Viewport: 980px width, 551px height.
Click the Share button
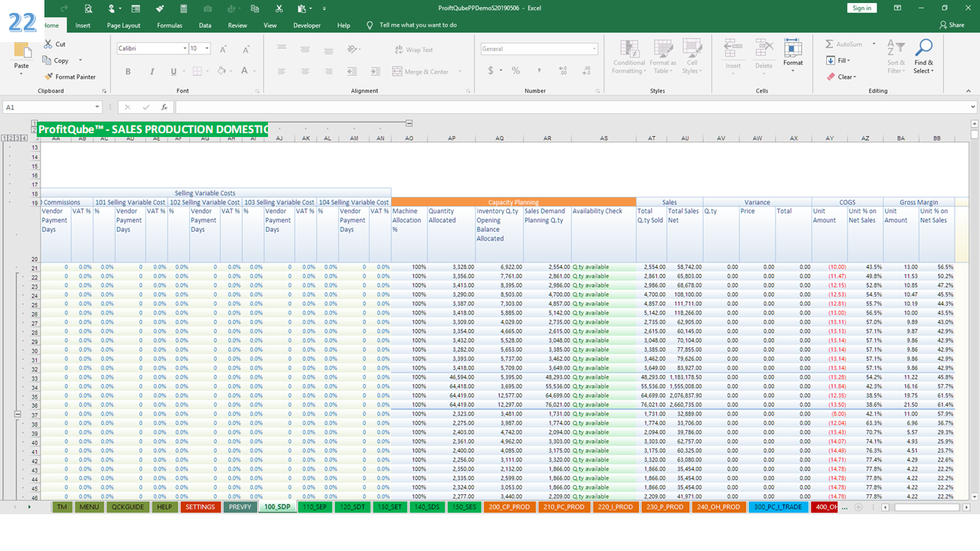[952, 25]
